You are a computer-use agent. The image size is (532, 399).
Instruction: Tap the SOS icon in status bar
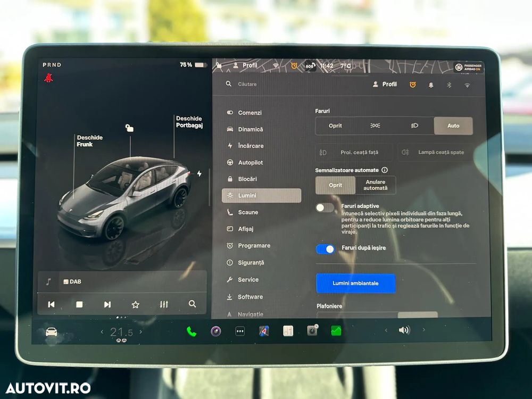(310, 66)
